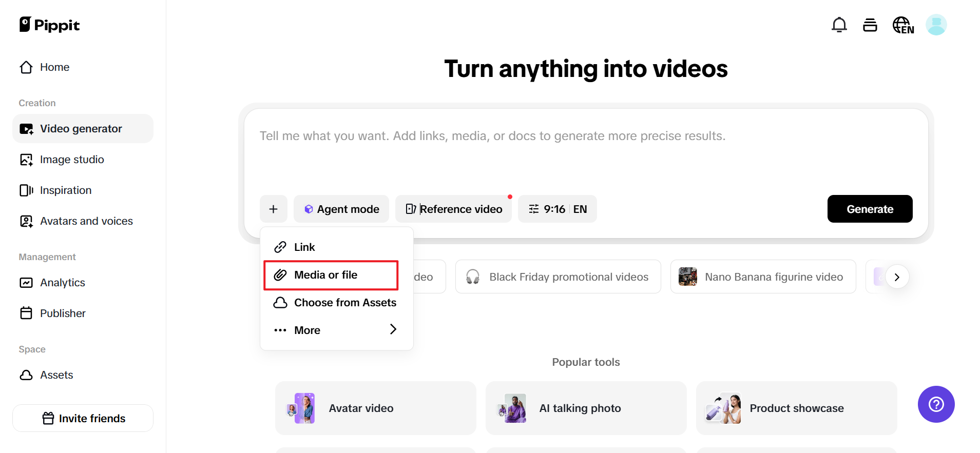The image size is (980, 453).
Task: Click the Publisher calendar icon
Action: pos(26,313)
